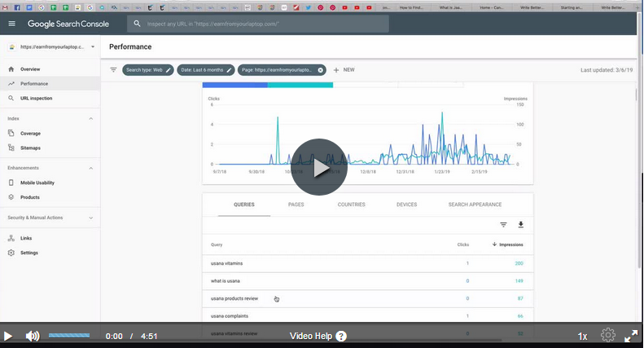Open the Gmail browser tab
This screenshot has height=348, width=644.
click(5, 7)
